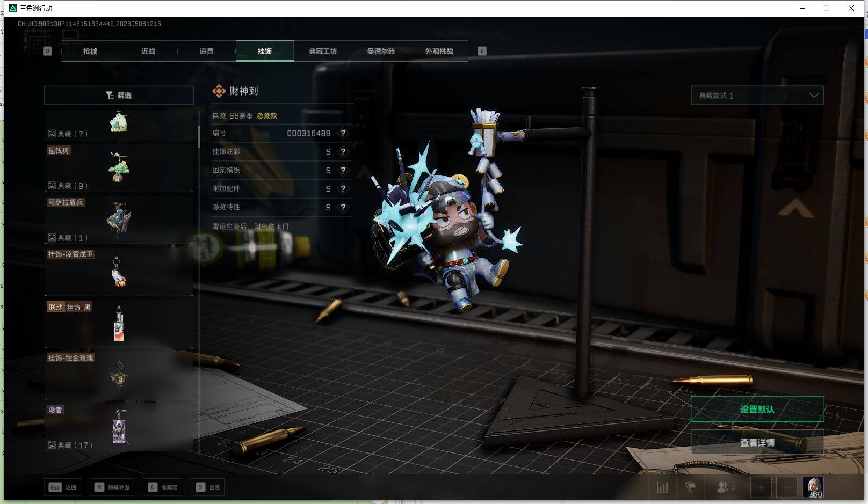This screenshot has height=504, width=868.
Task: Click the 典藏-S8赛季-隐藏款 label
Action: [244, 115]
